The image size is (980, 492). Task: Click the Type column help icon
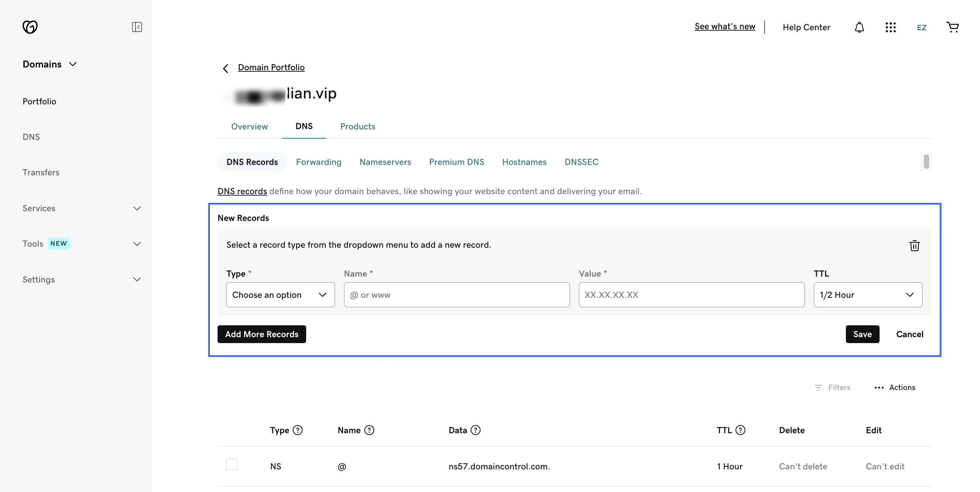point(298,430)
